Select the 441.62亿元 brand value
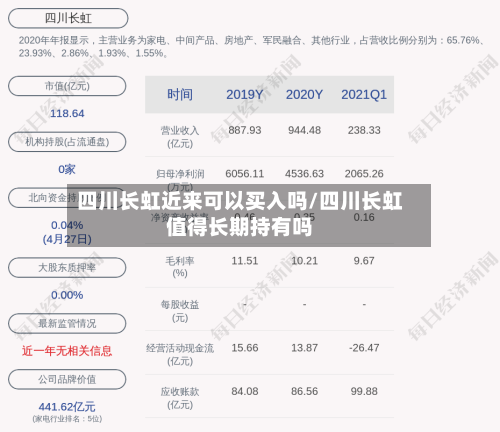 (67, 407)
